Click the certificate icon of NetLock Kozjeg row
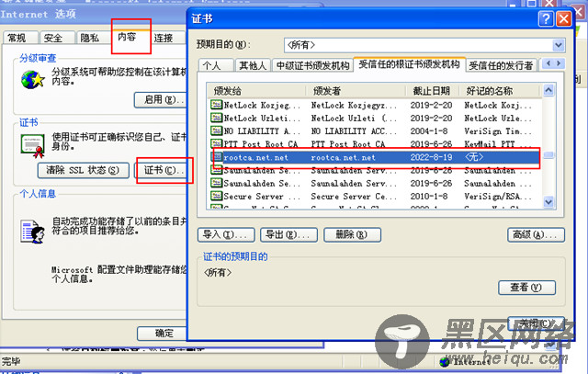 point(217,105)
